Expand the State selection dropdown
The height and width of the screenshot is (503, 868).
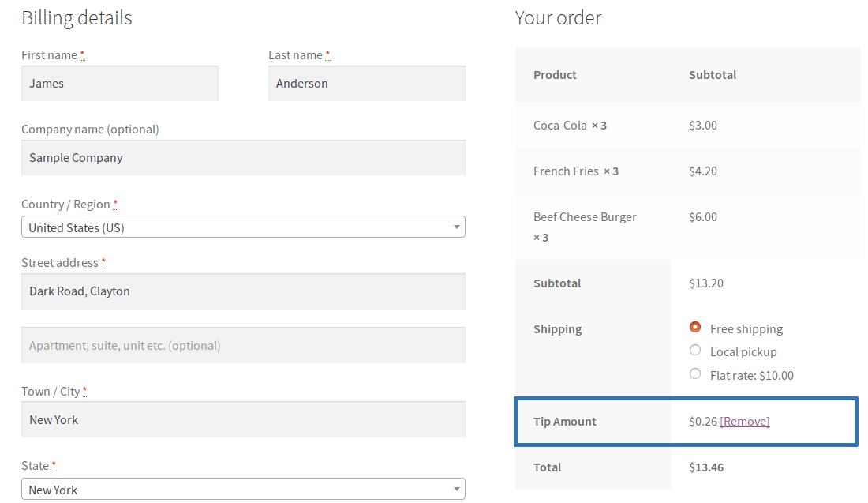[242, 489]
